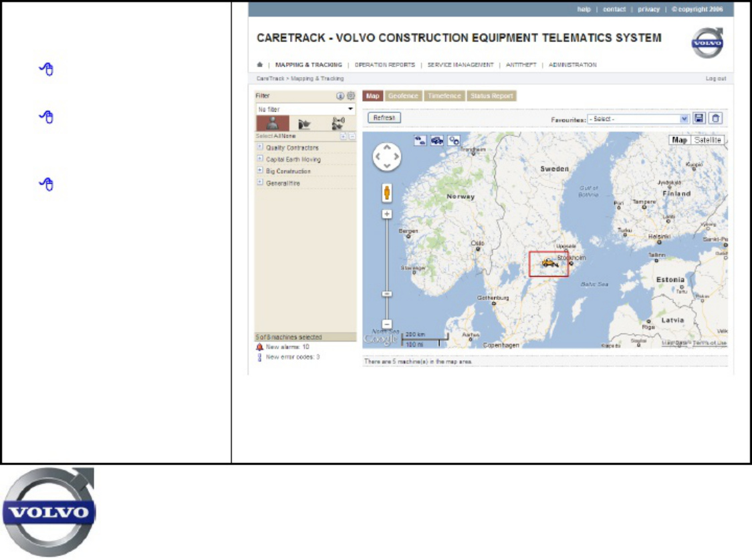
Task: Expand the Capital Earth Moving group
Action: [x=260, y=158]
